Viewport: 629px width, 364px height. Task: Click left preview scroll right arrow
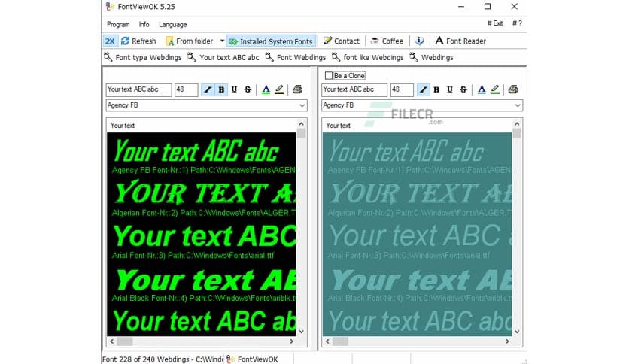pyautogui.click(x=292, y=341)
